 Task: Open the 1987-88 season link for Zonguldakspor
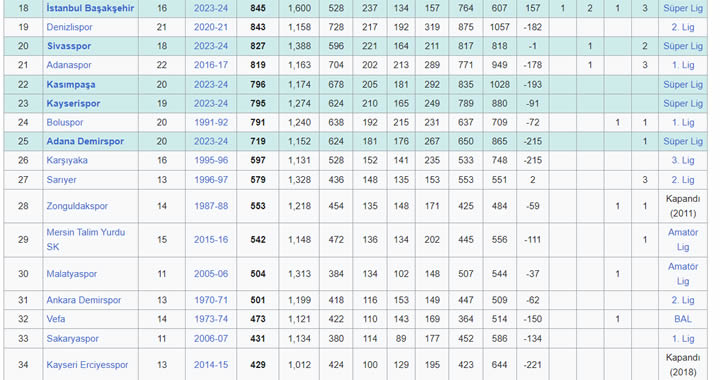point(211,206)
